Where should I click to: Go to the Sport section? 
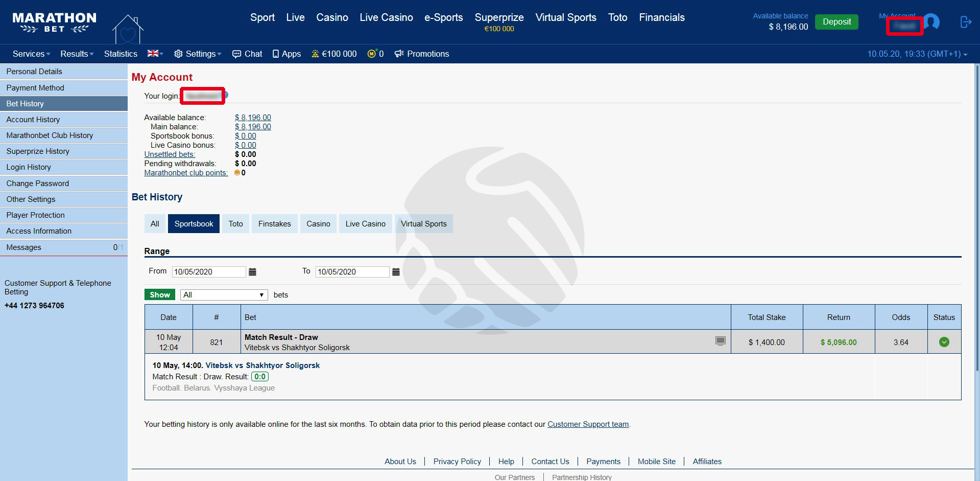pos(262,17)
